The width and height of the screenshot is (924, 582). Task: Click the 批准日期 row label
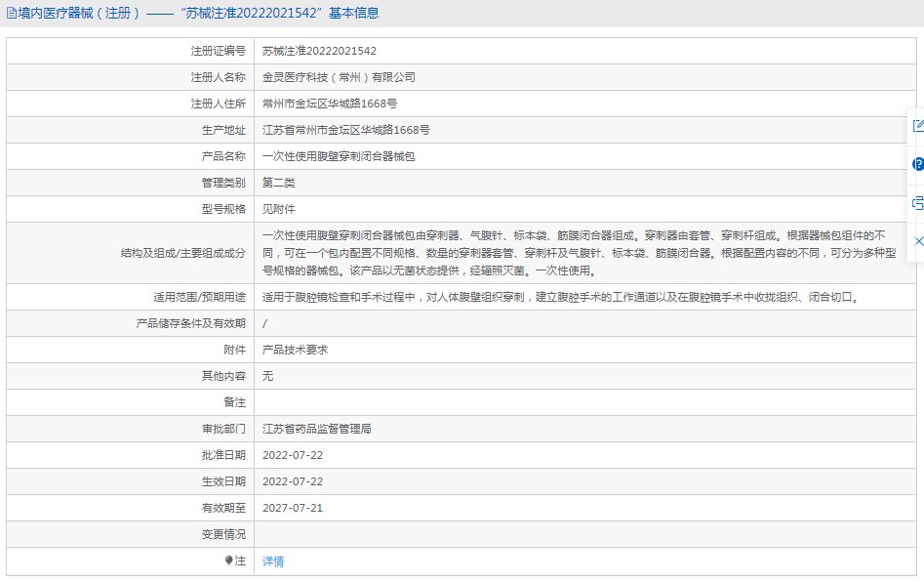[x=223, y=455]
